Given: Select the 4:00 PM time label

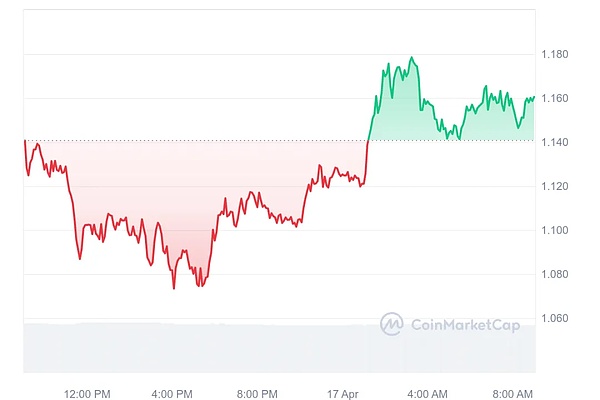Looking at the screenshot, I should tap(171, 393).
